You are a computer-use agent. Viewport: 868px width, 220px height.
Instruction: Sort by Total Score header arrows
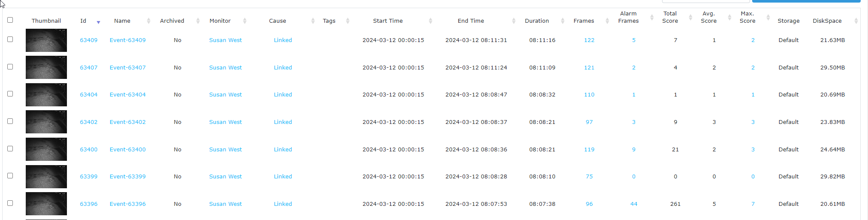[690, 17]
